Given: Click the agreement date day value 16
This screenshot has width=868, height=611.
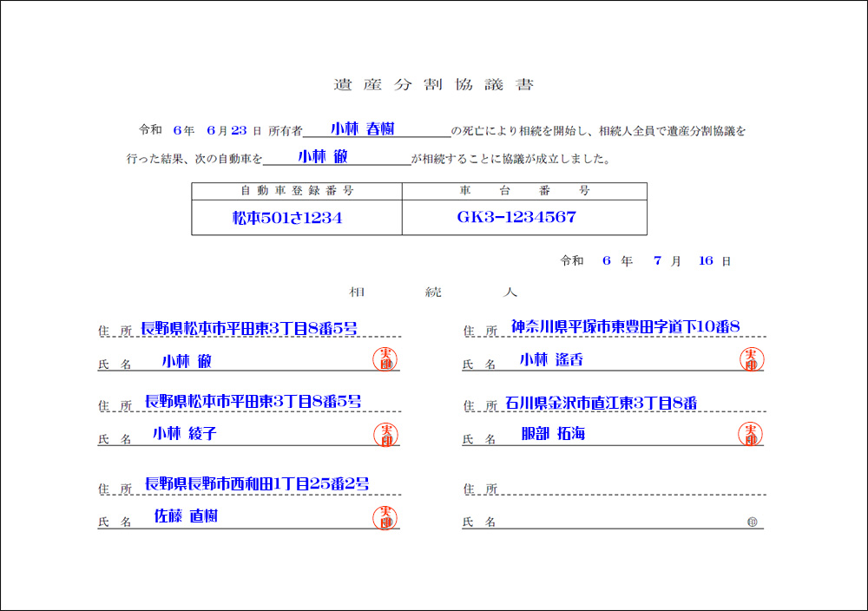Looking at the screenshot, I should click(706, 260).
